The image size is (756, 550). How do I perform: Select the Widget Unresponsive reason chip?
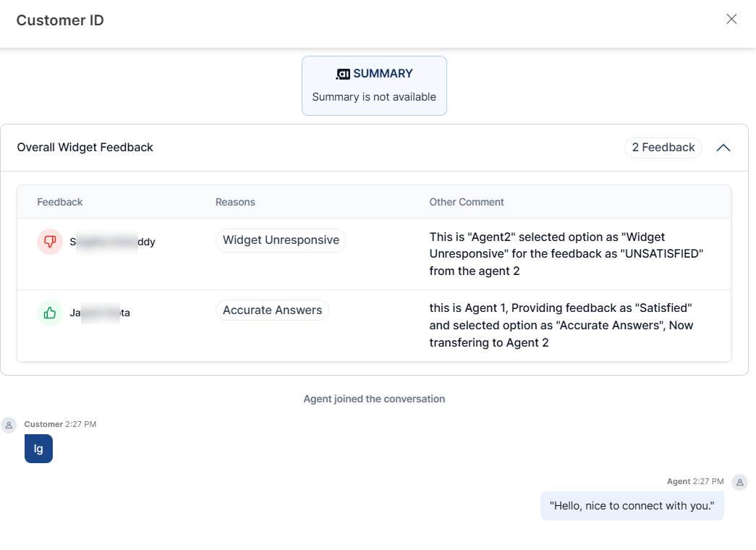point(281,239)
